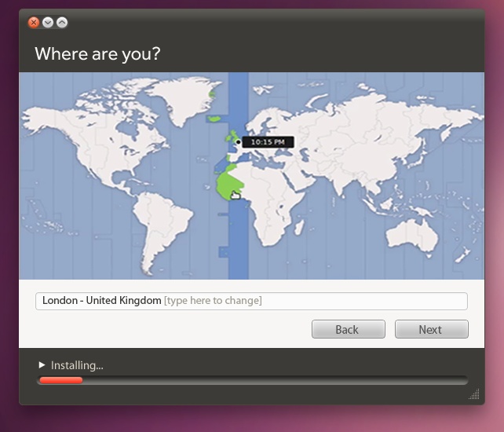This screenshot has height=432, width=504.
Task: Expand the Installing details triangle
Action: [42, 365]
